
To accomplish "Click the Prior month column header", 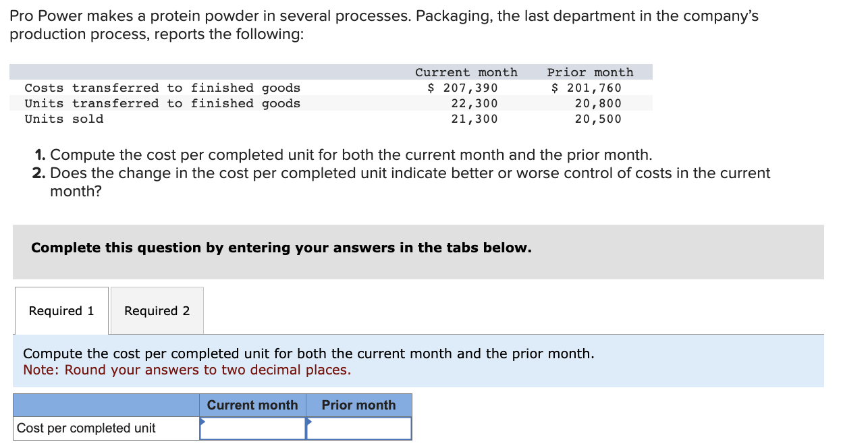I will tap(358, 405).
